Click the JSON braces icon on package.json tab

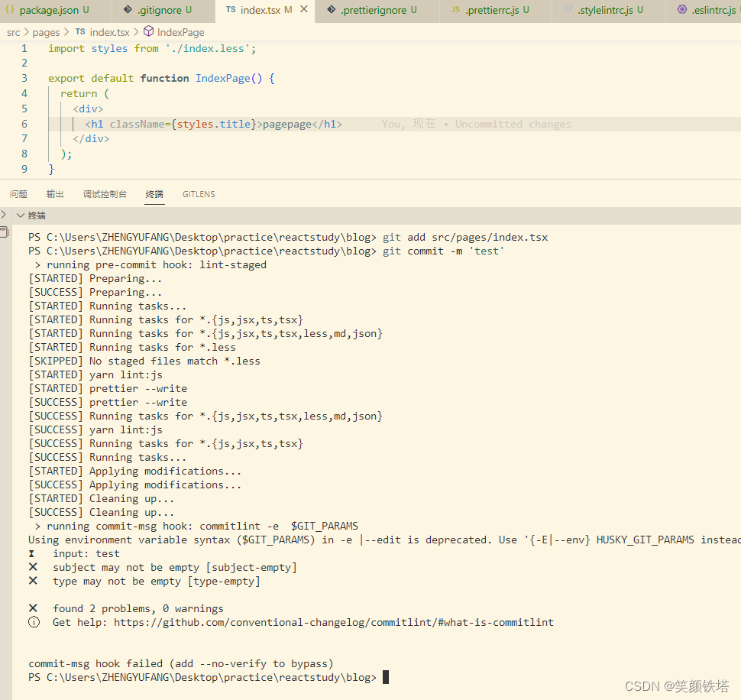(x=9, y=11)
